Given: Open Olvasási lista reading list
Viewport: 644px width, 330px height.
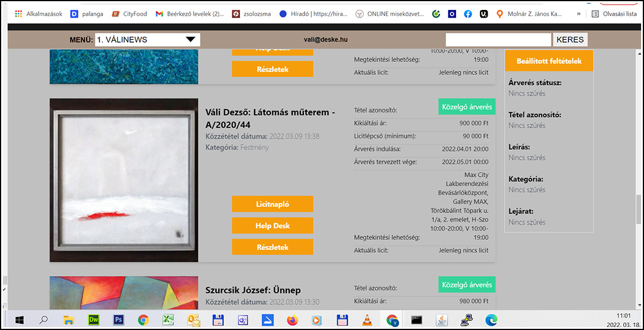Looking at the screenshot, I should coord(614,13).
